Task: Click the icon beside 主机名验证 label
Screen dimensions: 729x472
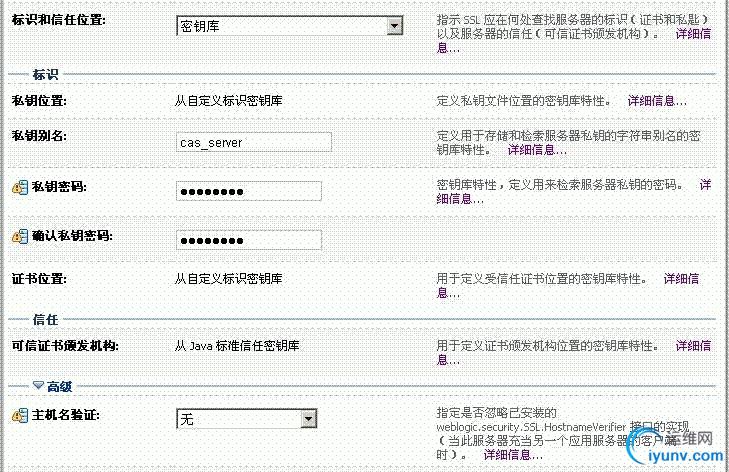Action: coord(20,414)
